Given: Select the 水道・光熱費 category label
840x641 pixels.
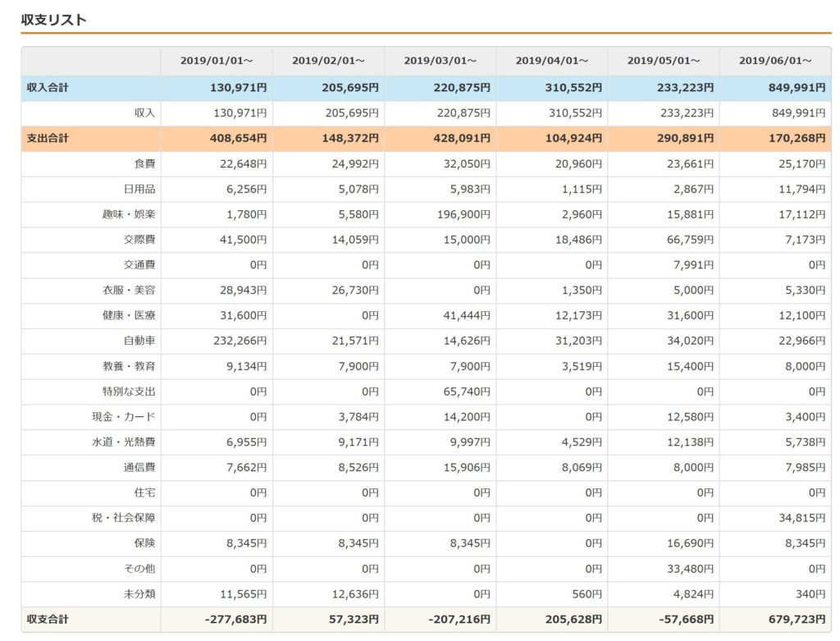Looking at the screenshot, I should tap(123, 442).
